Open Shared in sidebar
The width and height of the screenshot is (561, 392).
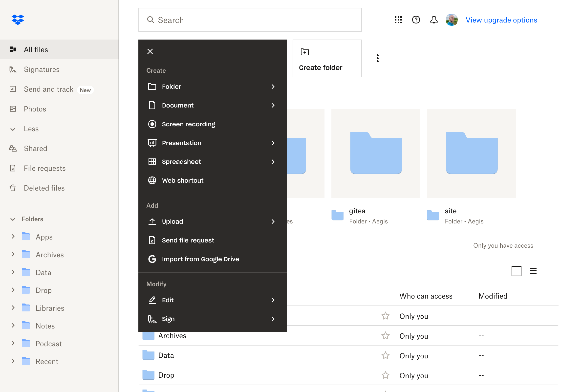point(59,148)
